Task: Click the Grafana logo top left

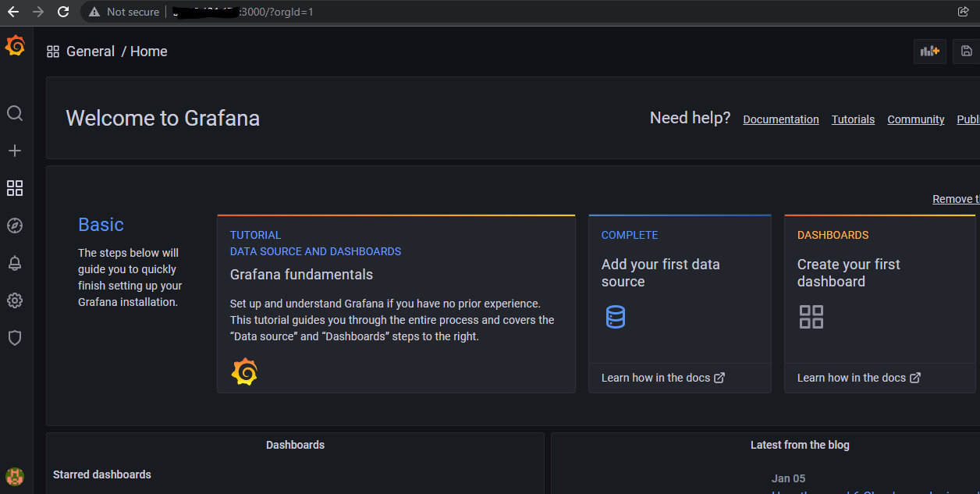Action: (15, 45)
